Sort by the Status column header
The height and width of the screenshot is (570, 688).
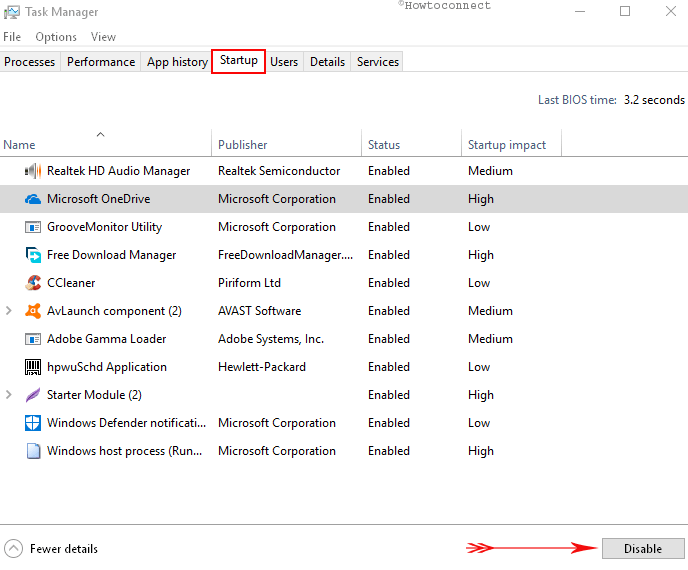tap(412, 145)
